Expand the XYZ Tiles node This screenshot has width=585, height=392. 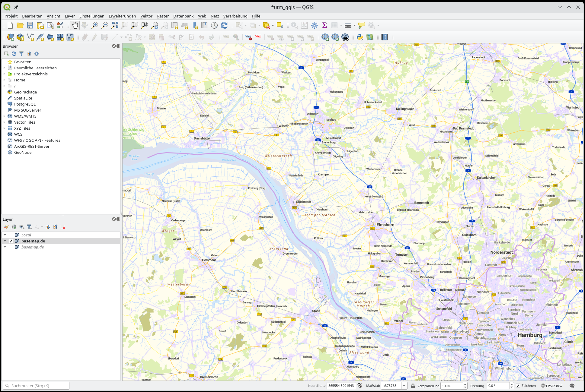4,128
